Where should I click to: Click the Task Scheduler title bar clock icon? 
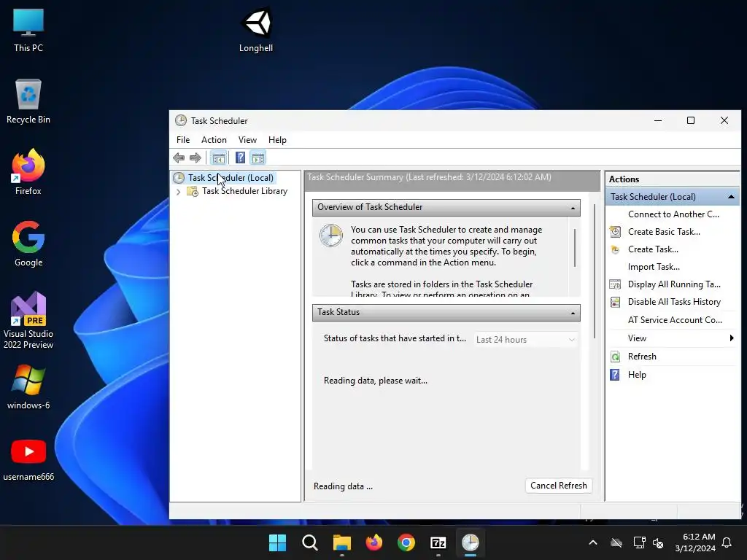[x=181, y=120]
